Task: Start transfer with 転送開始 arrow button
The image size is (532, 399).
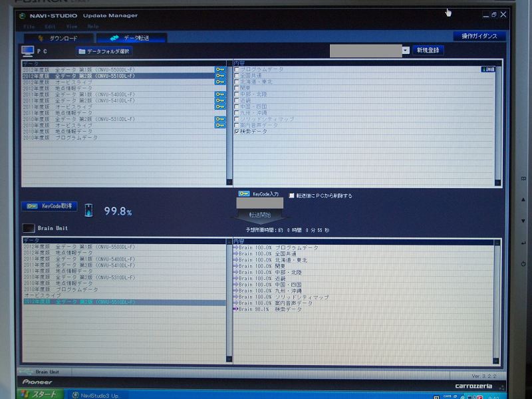Action: tap(260, 215)
